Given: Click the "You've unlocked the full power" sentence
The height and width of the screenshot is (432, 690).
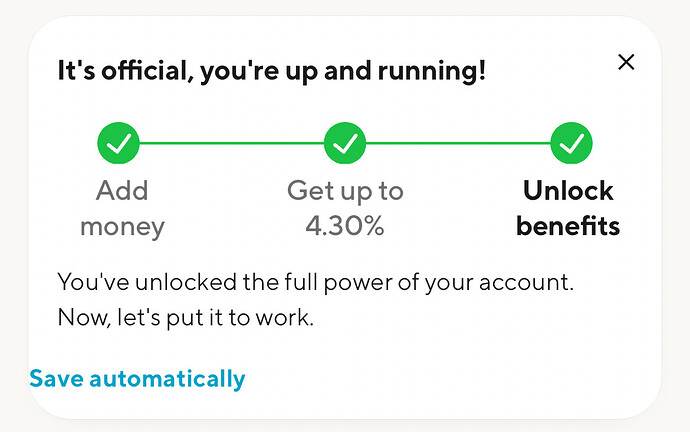Looking at the screenshot, I should 316,282.
